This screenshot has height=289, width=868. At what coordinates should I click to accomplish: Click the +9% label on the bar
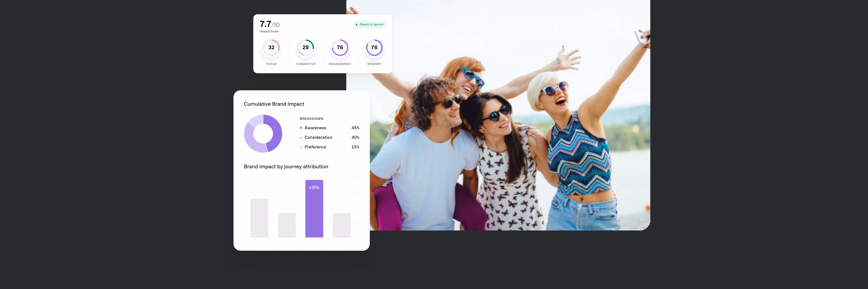click(314, 187)
